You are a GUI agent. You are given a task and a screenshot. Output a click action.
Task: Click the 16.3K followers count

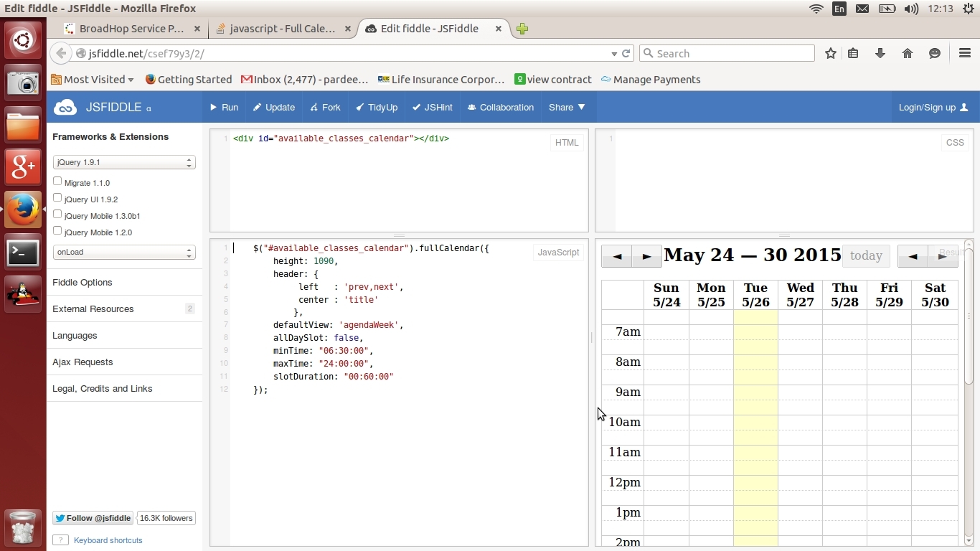(166, 518)
